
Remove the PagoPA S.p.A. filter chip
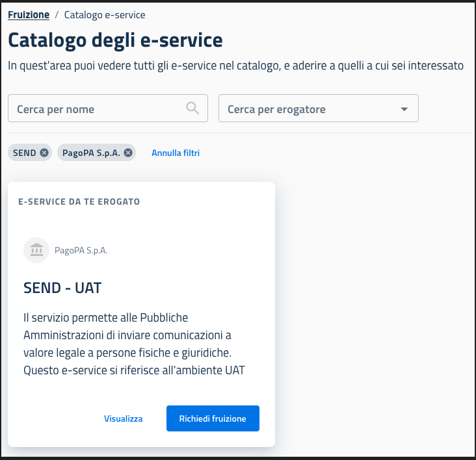128,153
